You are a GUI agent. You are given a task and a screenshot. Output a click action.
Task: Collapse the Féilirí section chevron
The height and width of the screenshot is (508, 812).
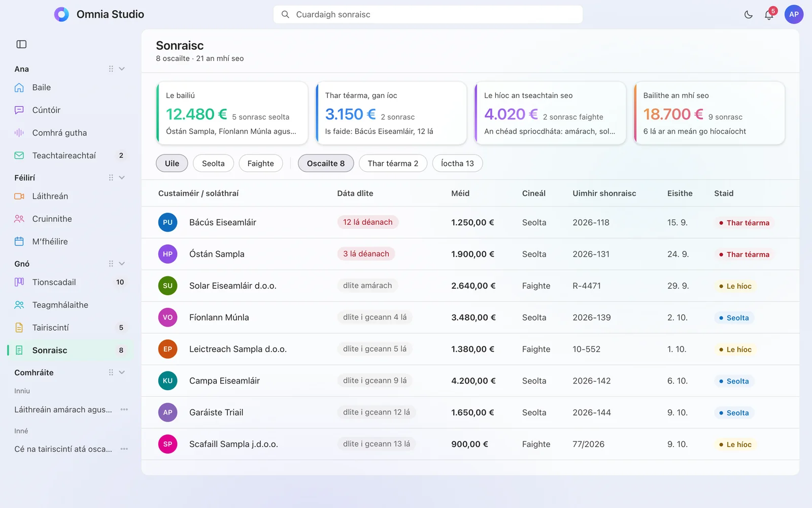coord(122,178)
